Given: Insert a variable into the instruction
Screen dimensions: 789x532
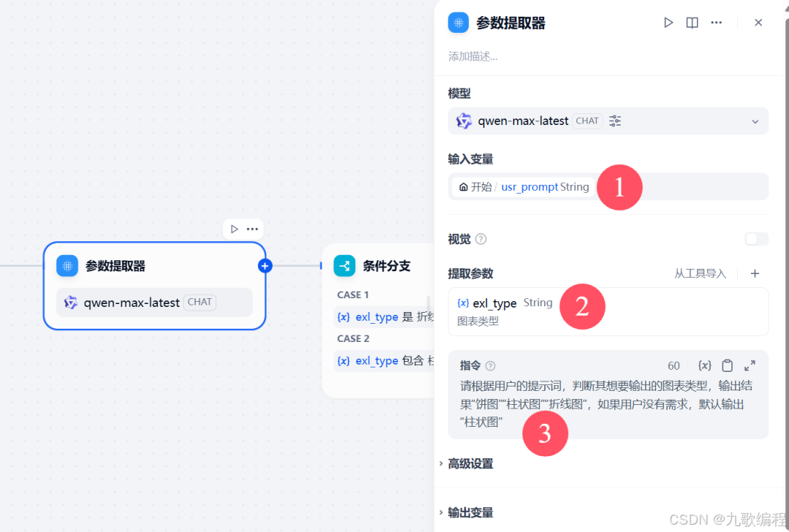Looking at the screenshot, I should click(704, 365).
